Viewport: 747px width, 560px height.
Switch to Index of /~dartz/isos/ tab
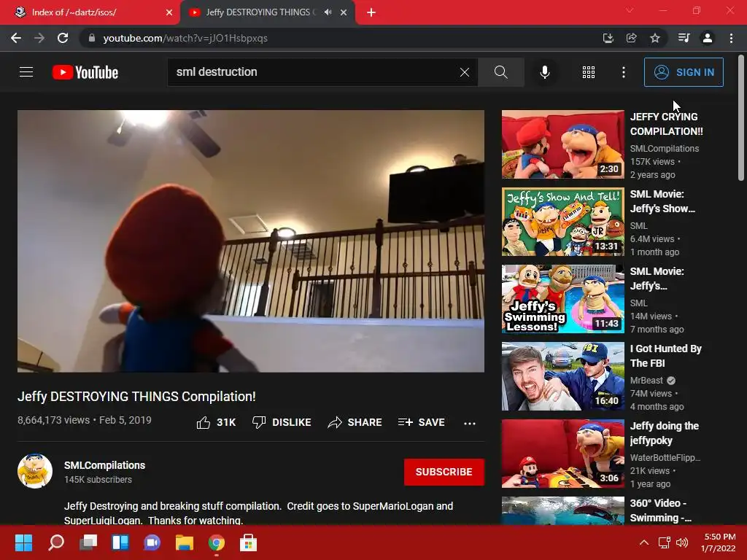click(90, 12)
